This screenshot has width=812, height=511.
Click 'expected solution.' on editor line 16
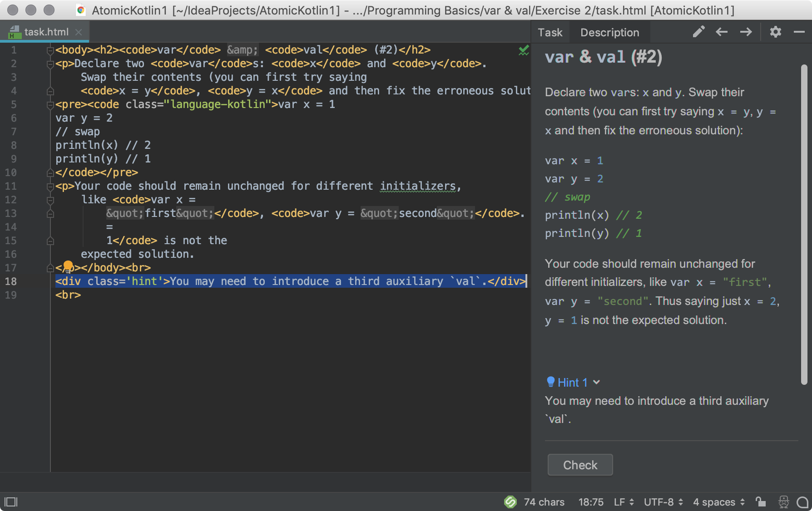tap(138, 254)
